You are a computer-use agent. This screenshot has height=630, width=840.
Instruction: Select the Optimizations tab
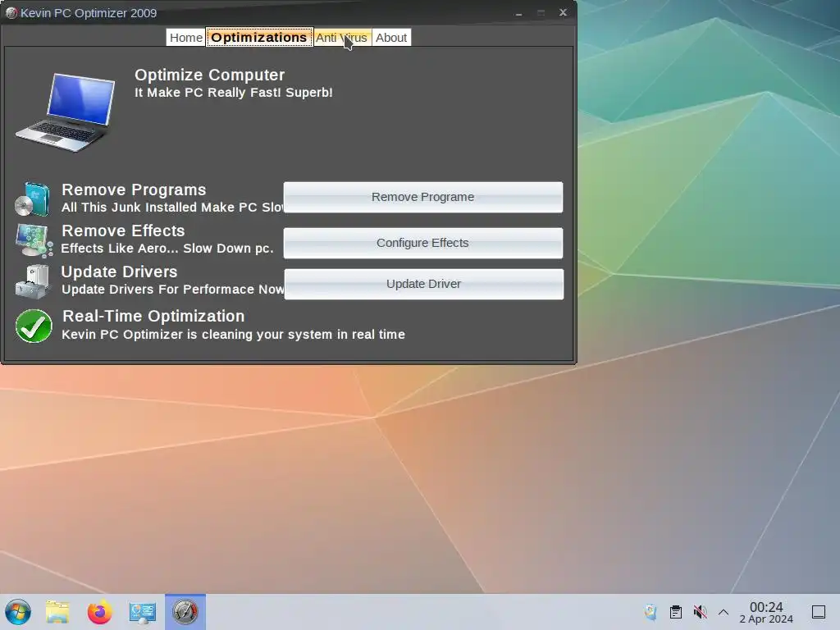pos(259,38)
